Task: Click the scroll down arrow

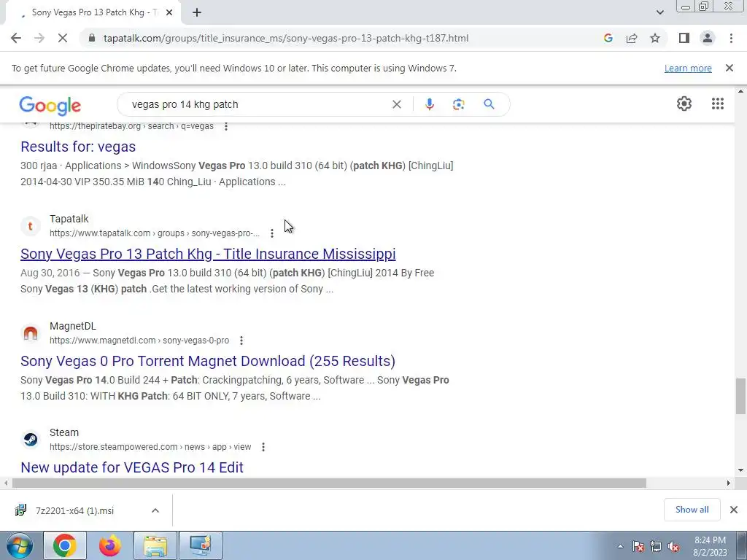Action: click(741, 470)
